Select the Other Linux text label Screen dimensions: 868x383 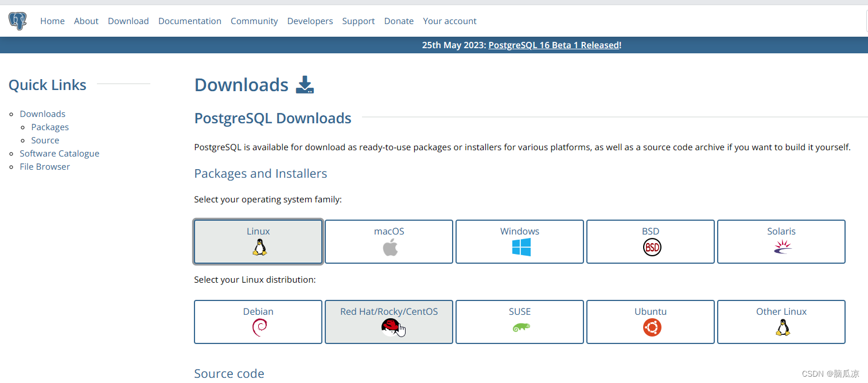point(781,312)
